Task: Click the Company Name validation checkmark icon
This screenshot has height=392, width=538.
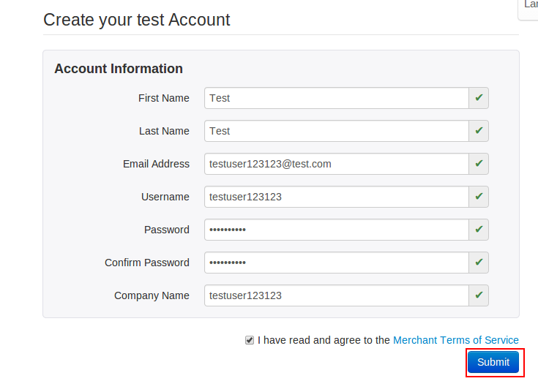Action: (x=479, y=295)
